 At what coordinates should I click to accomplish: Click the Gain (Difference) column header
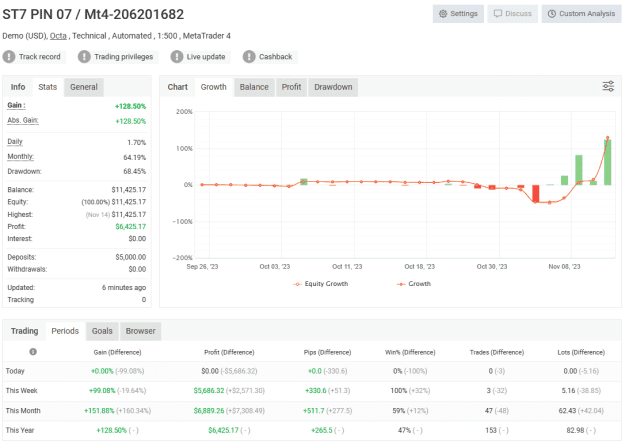117,352
